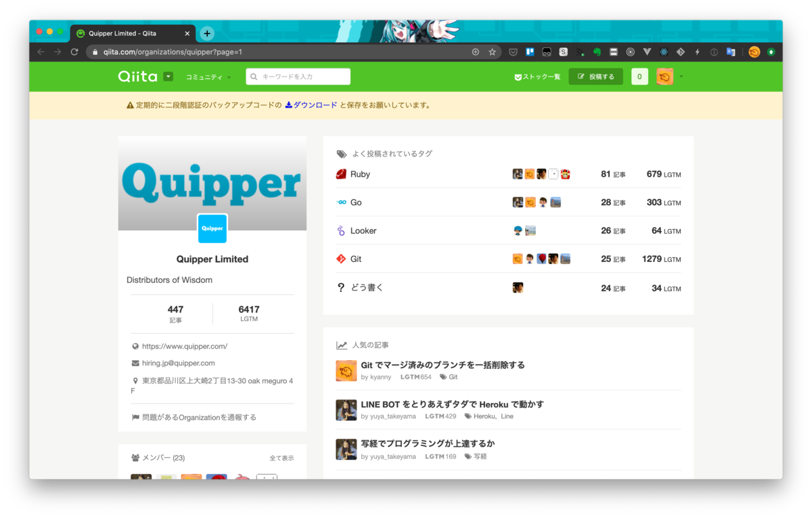This screenshot has width=812, height=518.
Task: Open article 写経でプログラミングが上達するか
Action: point(428,444)
